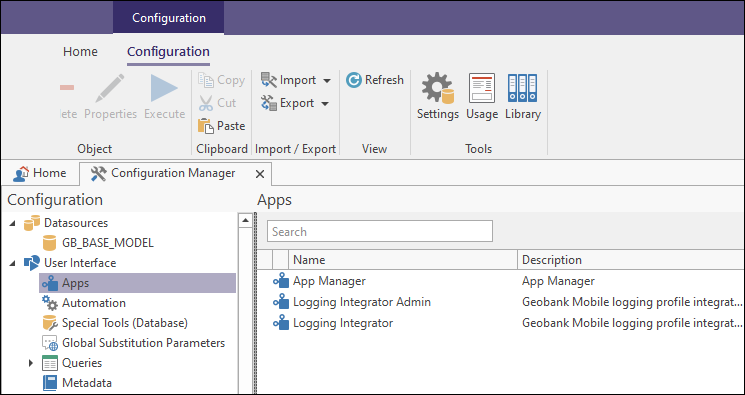
Task: Sort by the Description column header
Action: (x=631, y=260)
